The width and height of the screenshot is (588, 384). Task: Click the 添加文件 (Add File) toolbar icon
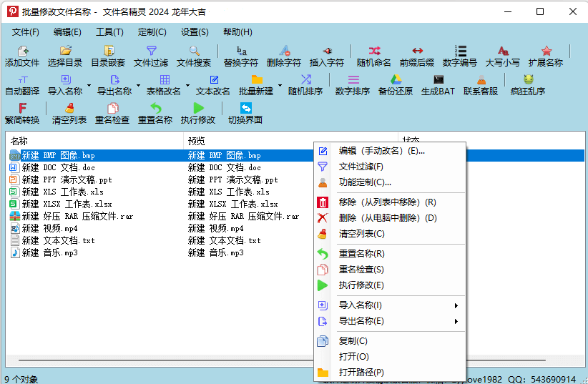[22, 56]
